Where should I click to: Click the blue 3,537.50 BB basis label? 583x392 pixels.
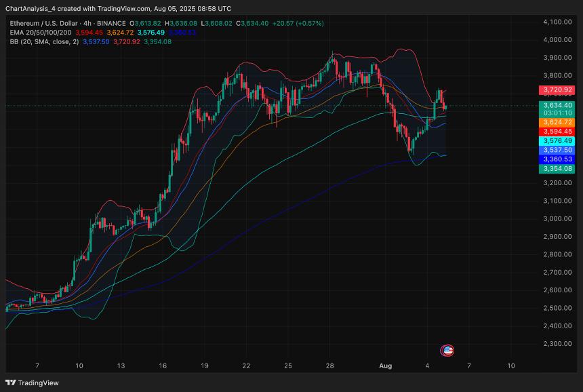556,150
